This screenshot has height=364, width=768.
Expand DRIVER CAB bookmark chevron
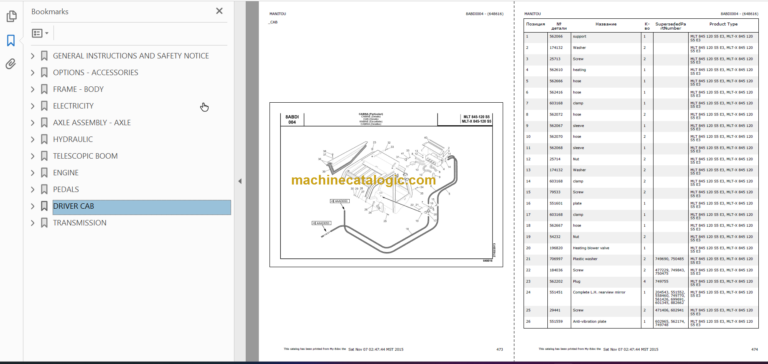33,206
